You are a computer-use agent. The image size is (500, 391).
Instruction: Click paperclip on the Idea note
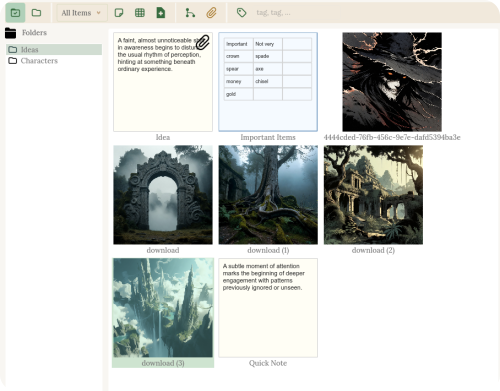click(203, 42)
